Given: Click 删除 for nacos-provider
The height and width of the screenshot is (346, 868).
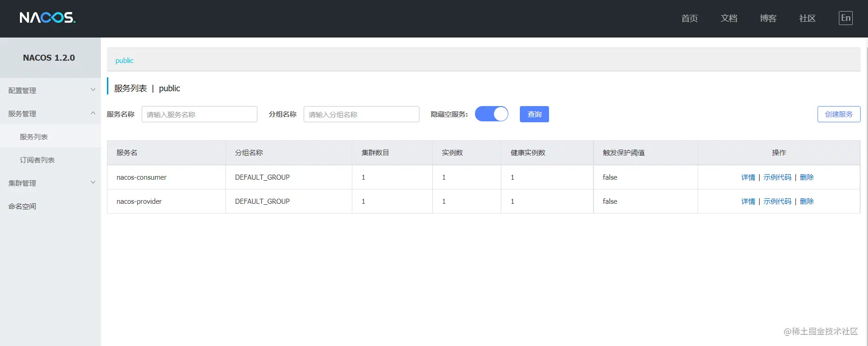Looking at the screenshot, I should tap(806, 201).
